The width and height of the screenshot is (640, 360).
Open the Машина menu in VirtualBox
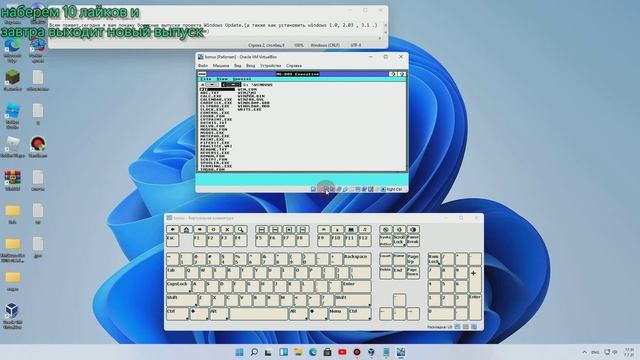pyautogui.click(x=221, y=65)
